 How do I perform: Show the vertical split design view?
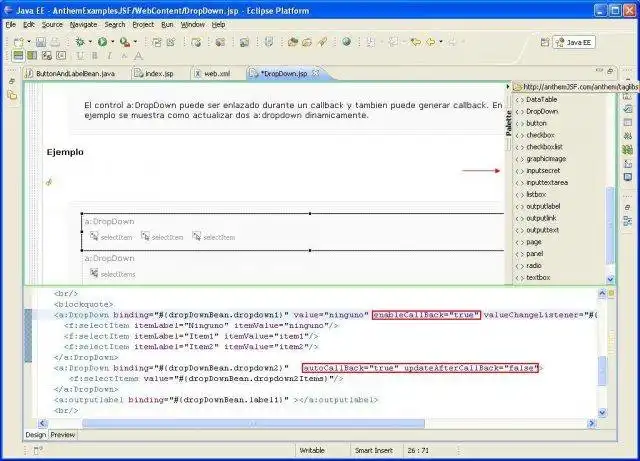click(x=18, y=56)
